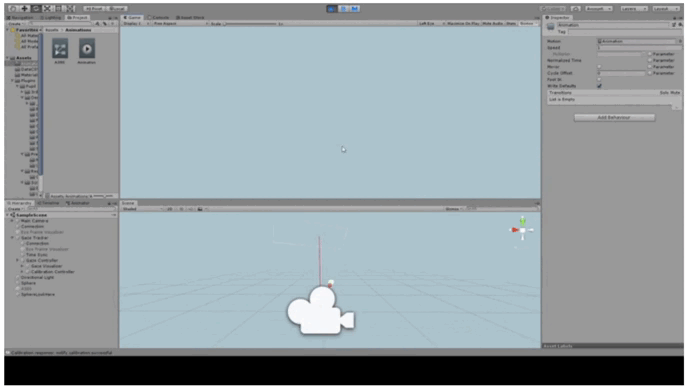This screenshot has height=388, width=690.
Task: Open the Layers dropdown
Action: pyautogui.click(x=634, y=8)
